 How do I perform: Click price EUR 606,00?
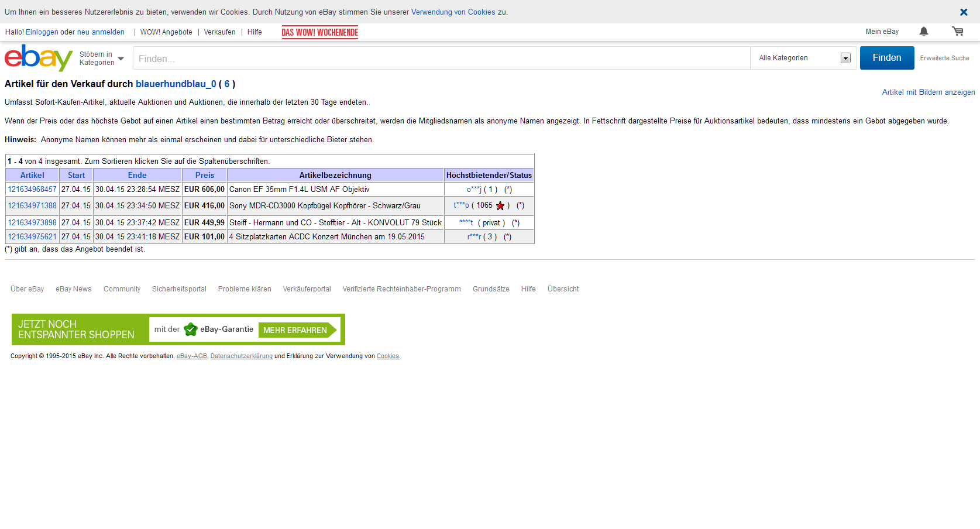pyautogui.click(x=204, y=190)
